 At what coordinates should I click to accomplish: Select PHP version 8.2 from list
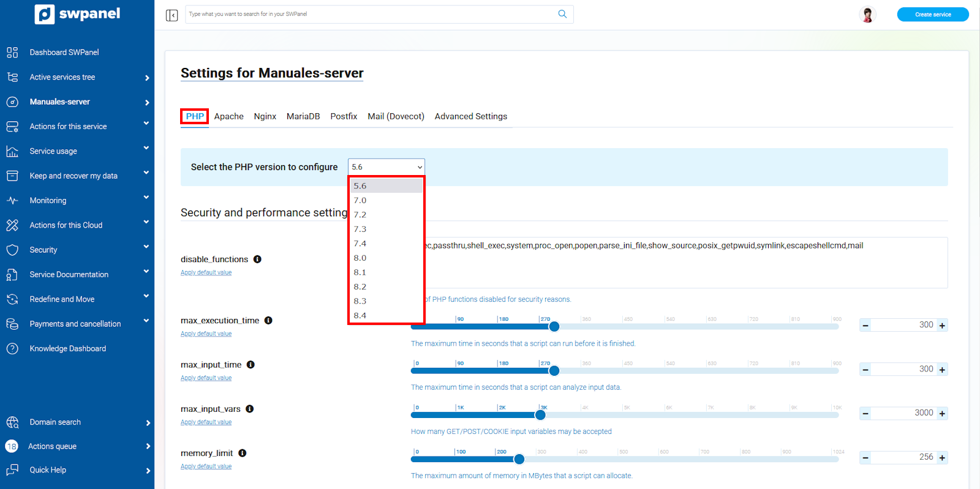pyautogui.click(x=360, y=287)
